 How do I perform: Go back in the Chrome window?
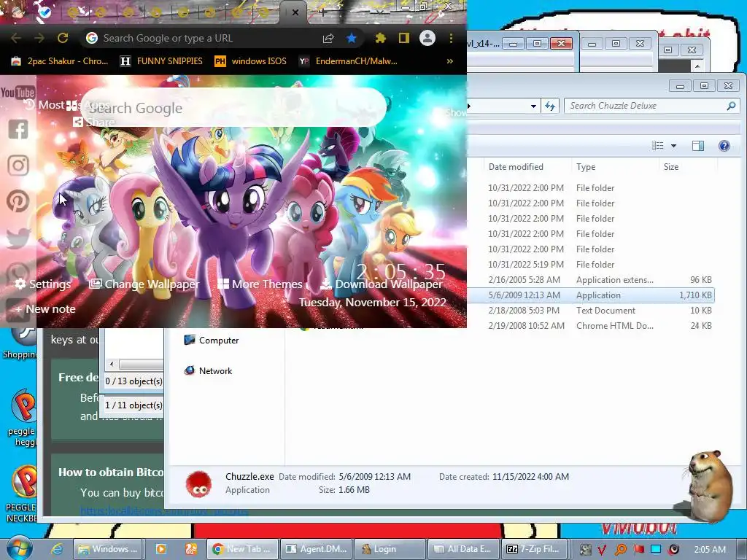click(x=16, y=38)
